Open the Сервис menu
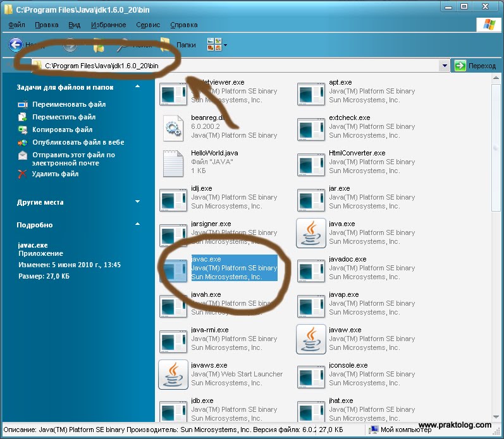 click(x=148, y=25)
